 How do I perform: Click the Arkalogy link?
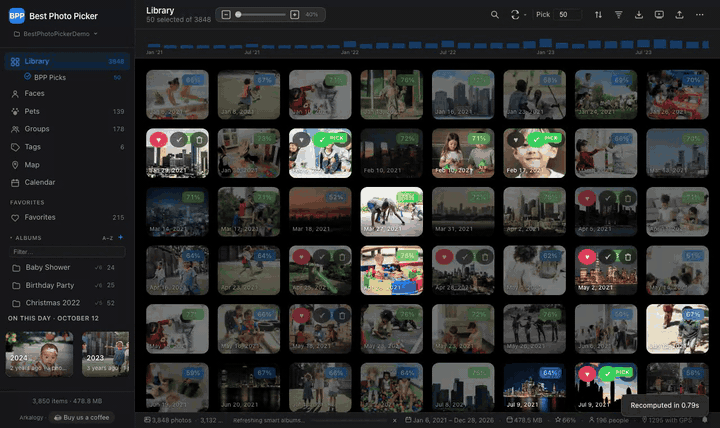point(31,417)
